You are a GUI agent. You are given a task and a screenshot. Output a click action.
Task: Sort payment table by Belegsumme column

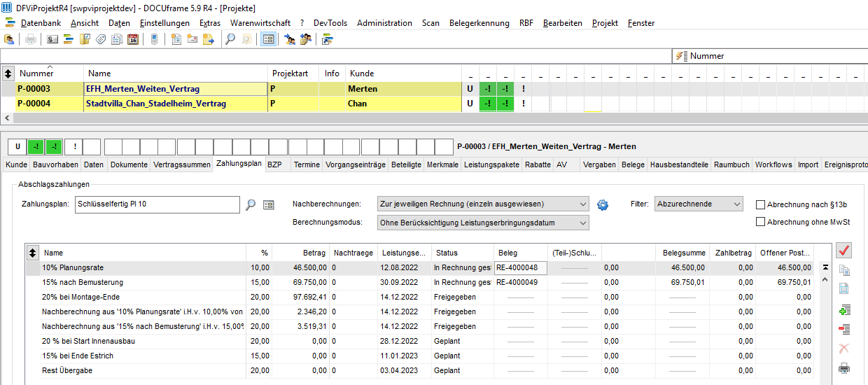[x=682, y=253]
